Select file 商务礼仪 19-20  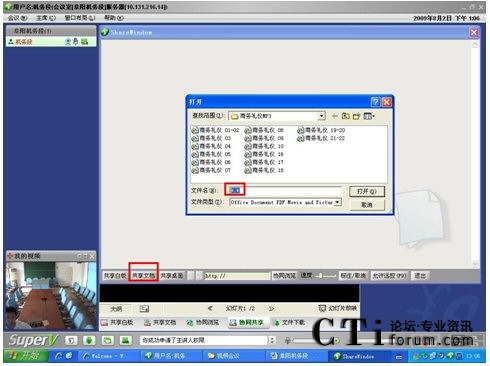coord(321,130)
